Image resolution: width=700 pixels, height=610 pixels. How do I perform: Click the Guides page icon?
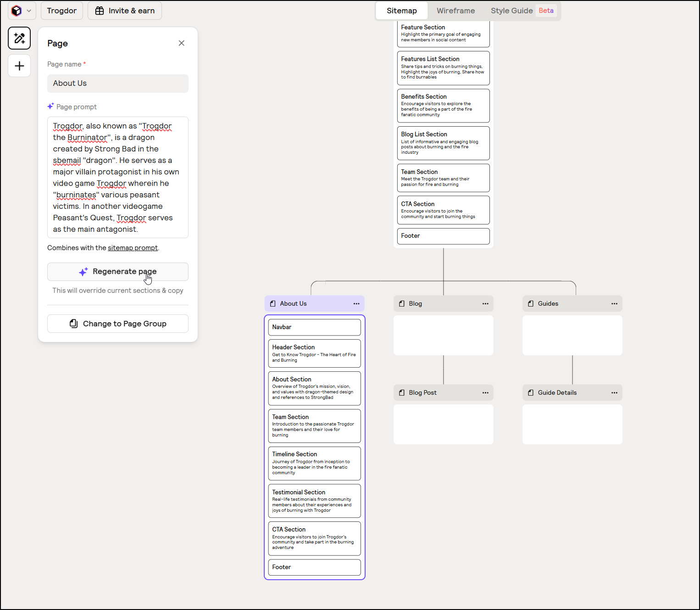[531, 304]
